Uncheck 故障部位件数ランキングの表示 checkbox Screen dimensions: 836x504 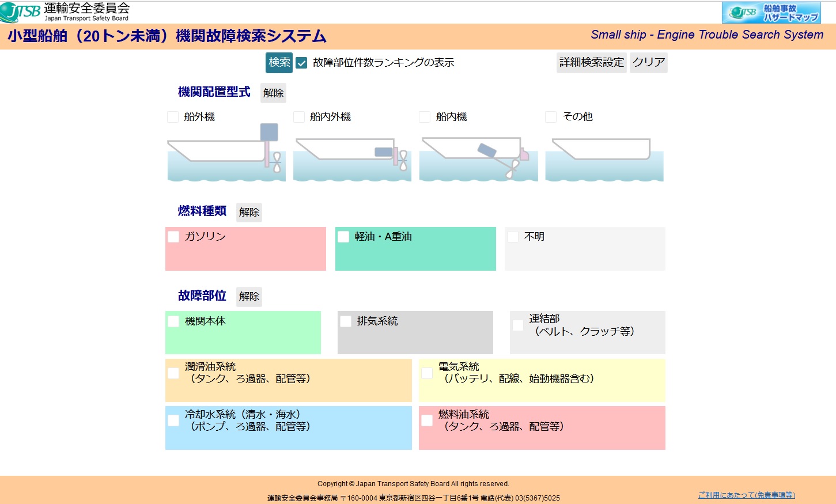coord(301,63)
